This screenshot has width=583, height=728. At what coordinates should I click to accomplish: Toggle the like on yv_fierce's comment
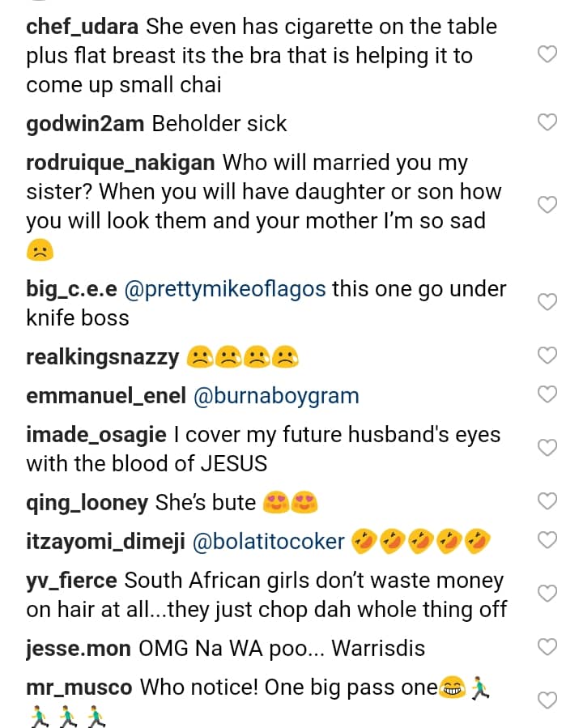point(548,594)
